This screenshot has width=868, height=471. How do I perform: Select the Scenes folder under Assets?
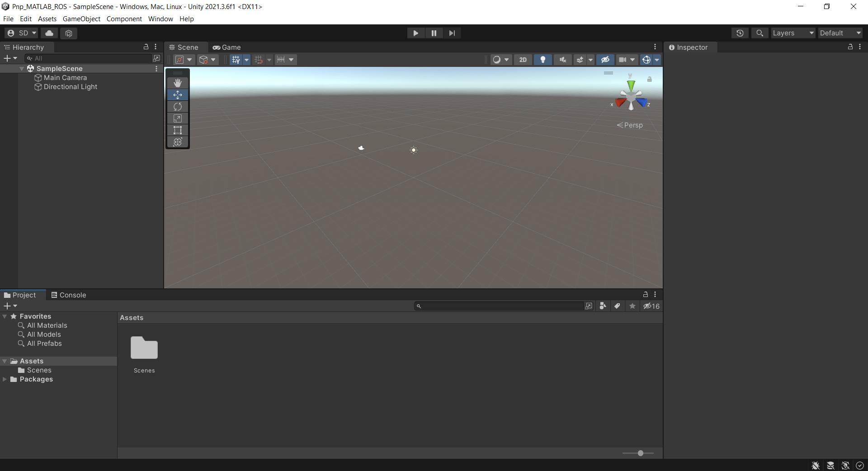39,370
